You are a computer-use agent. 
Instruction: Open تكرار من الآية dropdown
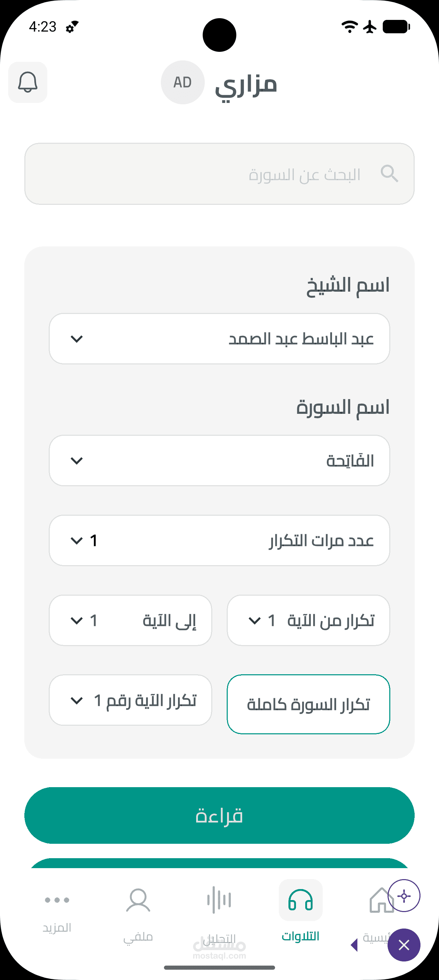click(x=308, y=620)
